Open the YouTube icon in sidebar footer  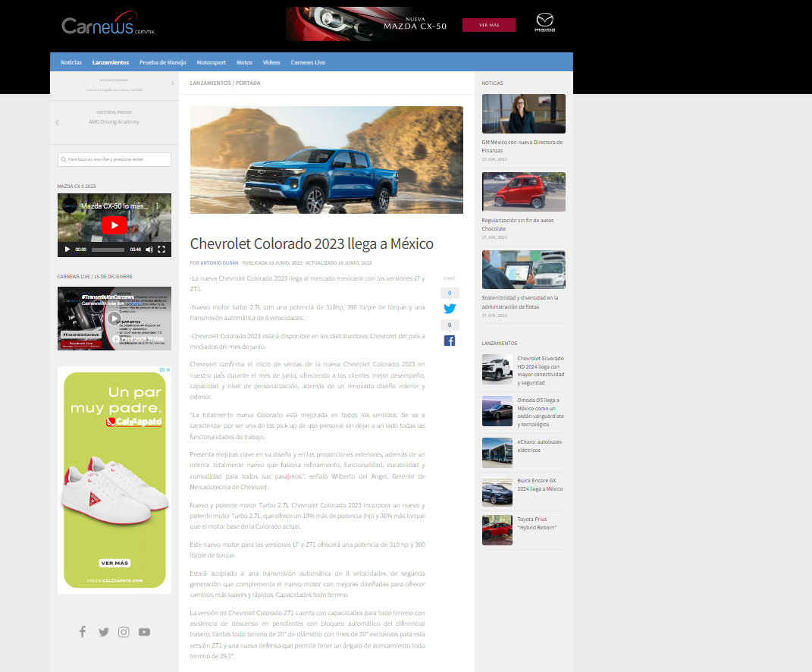point(145,632)
